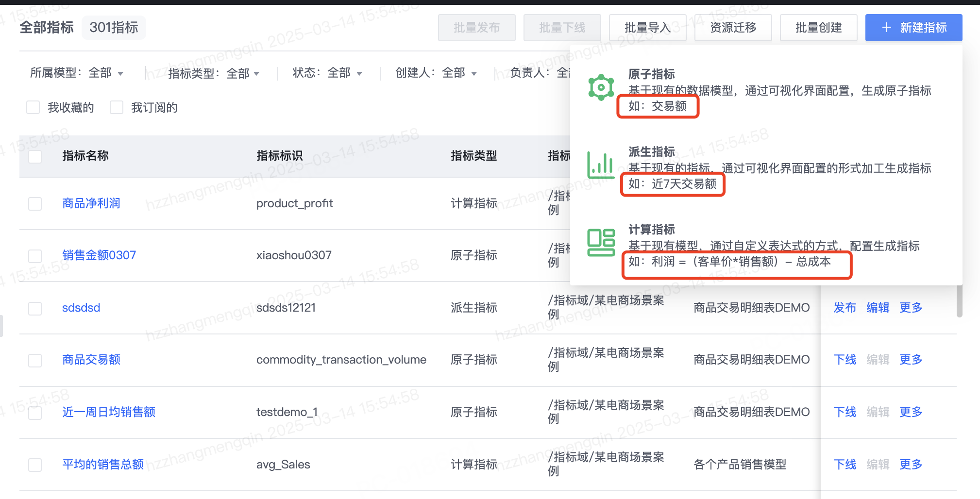Click the 原子指标 gear icon
The height and width of the screenshot is (499, 980).
(x=601, y=88)
